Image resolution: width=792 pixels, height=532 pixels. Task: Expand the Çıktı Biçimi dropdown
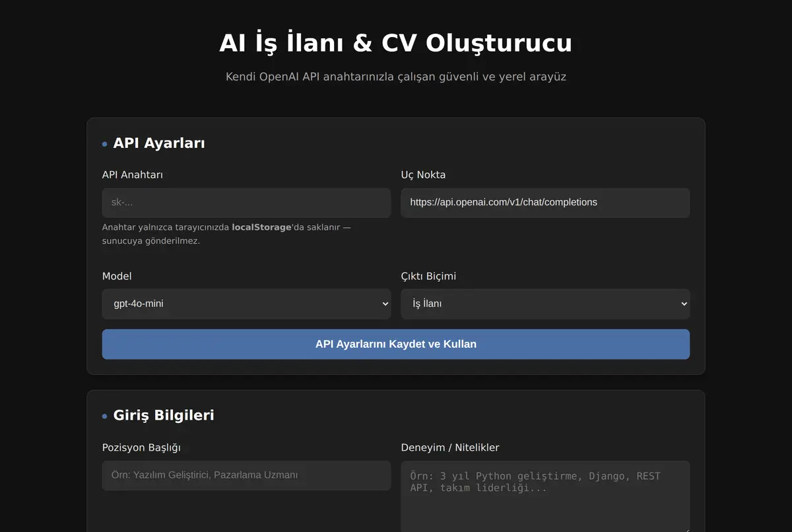tap(545, 304)
